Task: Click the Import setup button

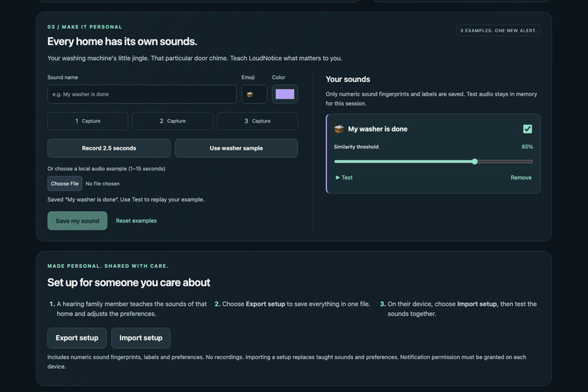Action: pyautogui.click(x=141, y=338)
